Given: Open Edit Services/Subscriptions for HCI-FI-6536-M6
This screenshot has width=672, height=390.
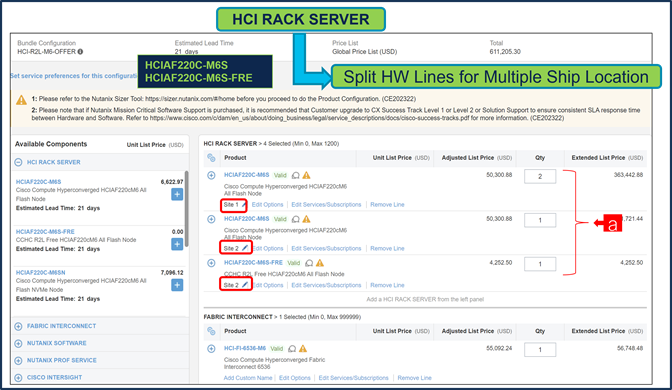Looking at the screenshot, I should pyautogui.click(x=354, y=378).
